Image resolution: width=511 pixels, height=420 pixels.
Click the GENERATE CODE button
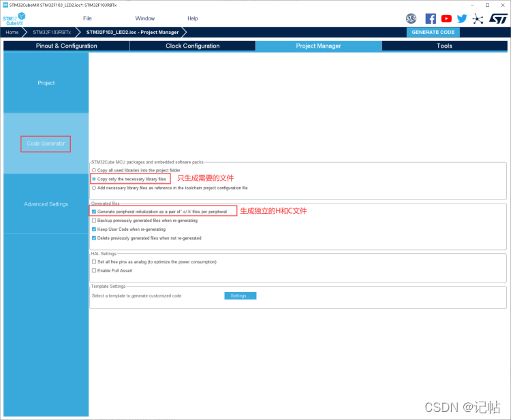point(433,32)
